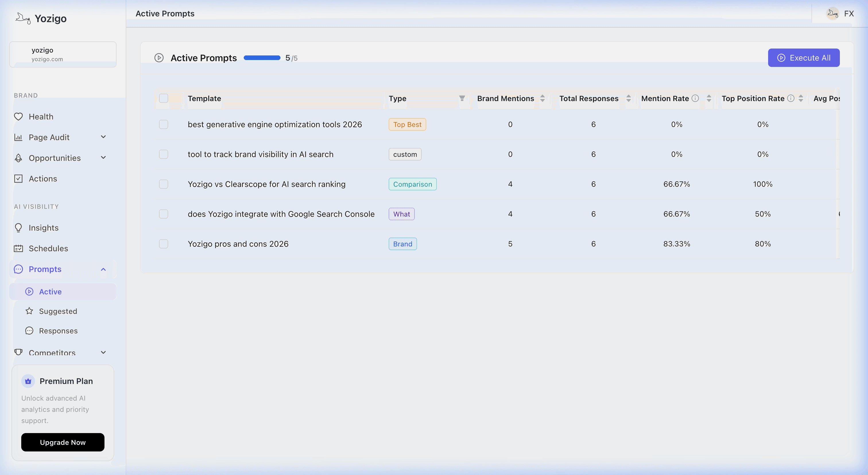
Task: Click the Execute All button
Action: point(804,58)
